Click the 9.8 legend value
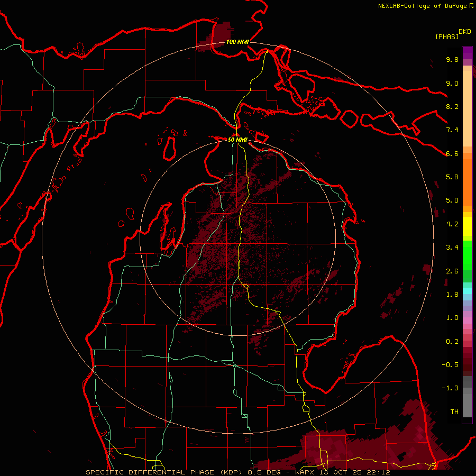The width and height of the screenshot is (476, 476). tap(452, 59)
